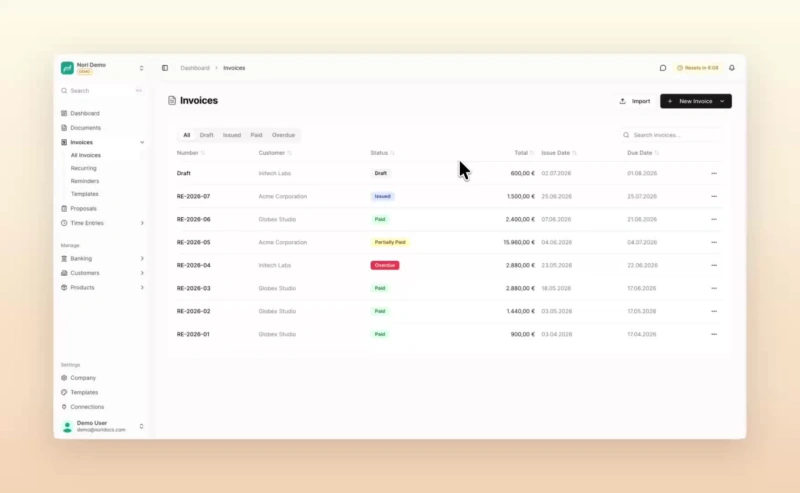This screenshot has height=493, width=800.
Task: Click the Partially Paid status badge
Action: coord(390,242)
